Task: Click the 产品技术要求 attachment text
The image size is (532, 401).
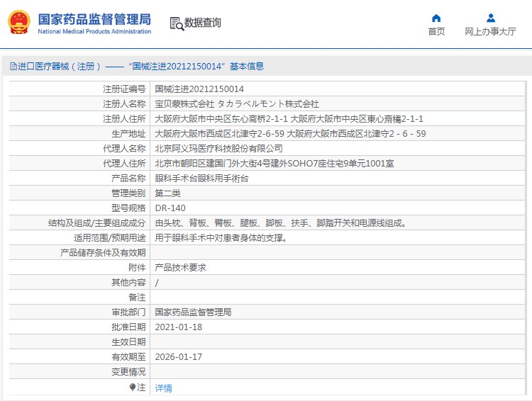Action: click(x=180, y=268)
